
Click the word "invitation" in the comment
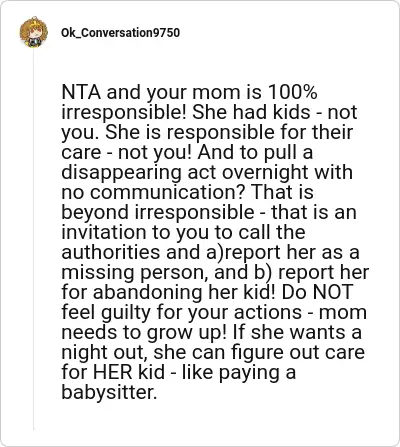pyautogui.click(x=104, y=232)
